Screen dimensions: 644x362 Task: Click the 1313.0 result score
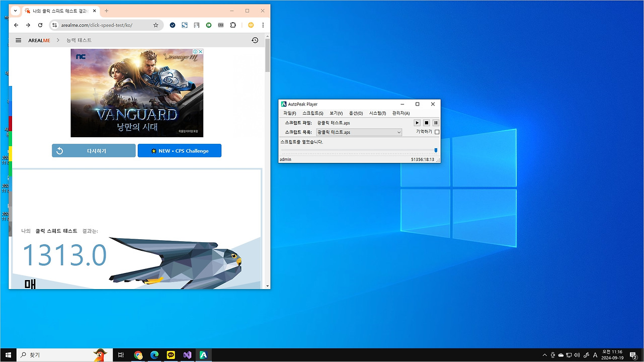pos(64,255)
